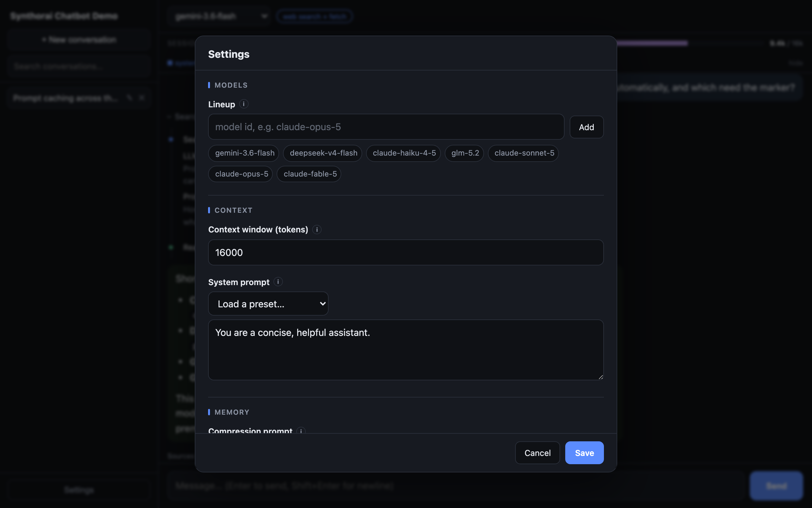812x508 pixels.
Task: Click the Context window info icon
Action: tap(317, 230)
